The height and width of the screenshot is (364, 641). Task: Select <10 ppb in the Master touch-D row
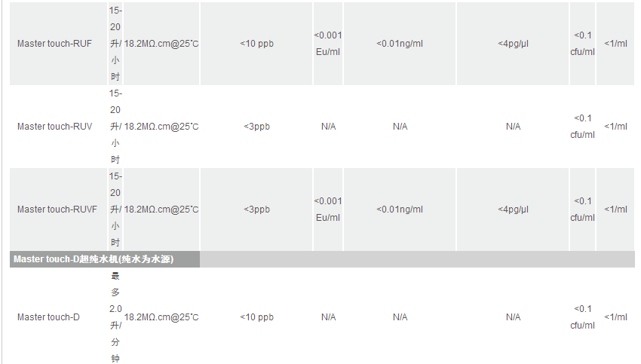(x=256, y=317)
